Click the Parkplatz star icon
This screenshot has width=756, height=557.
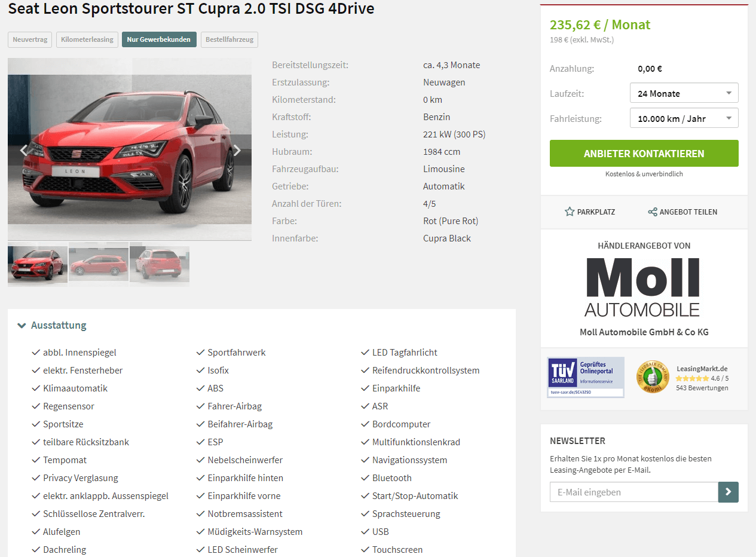570,212
